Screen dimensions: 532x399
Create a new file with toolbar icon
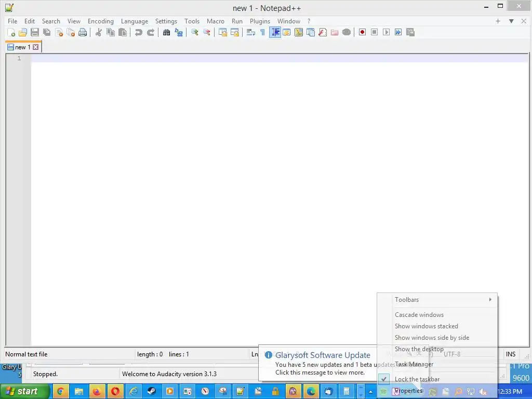pyautogui.click(x=11, y=32)
